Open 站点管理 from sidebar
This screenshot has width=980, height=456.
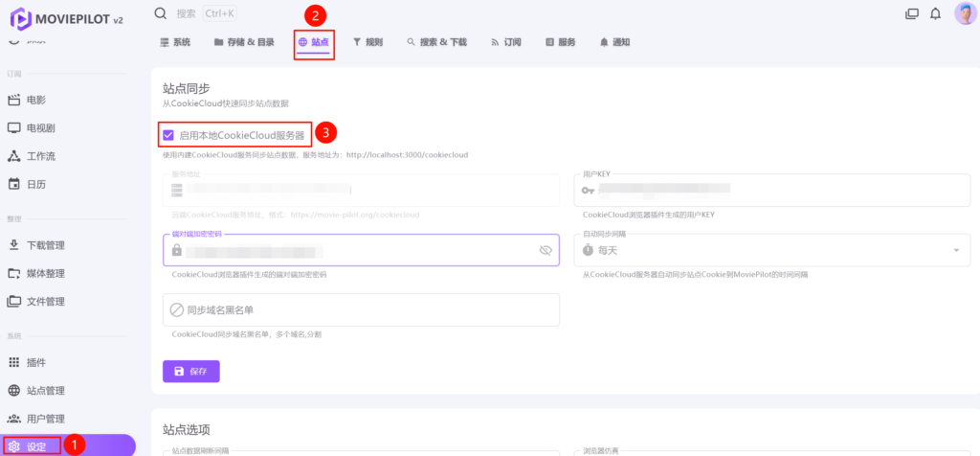[x=45, y=390]
